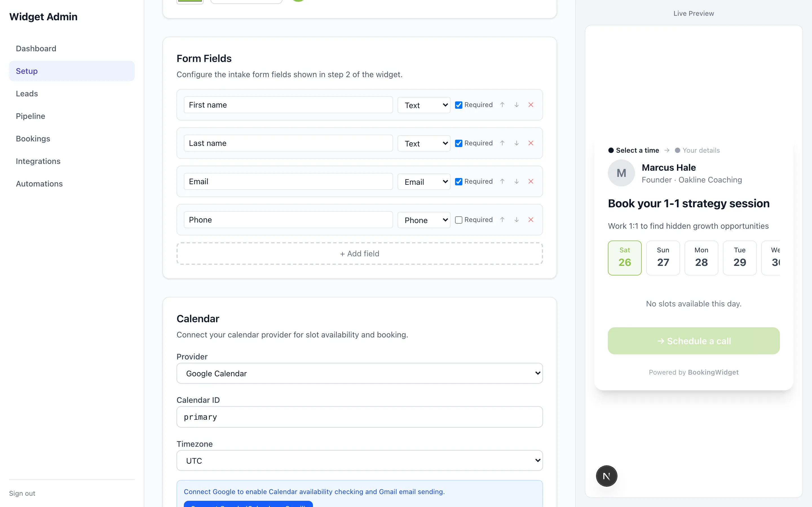Remove the Last name field
This screenshot has width=812, height=507.
click(531, 143)
